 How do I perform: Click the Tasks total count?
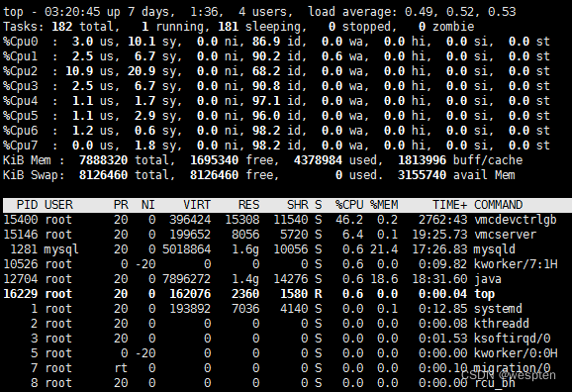(x=61, y=27)
